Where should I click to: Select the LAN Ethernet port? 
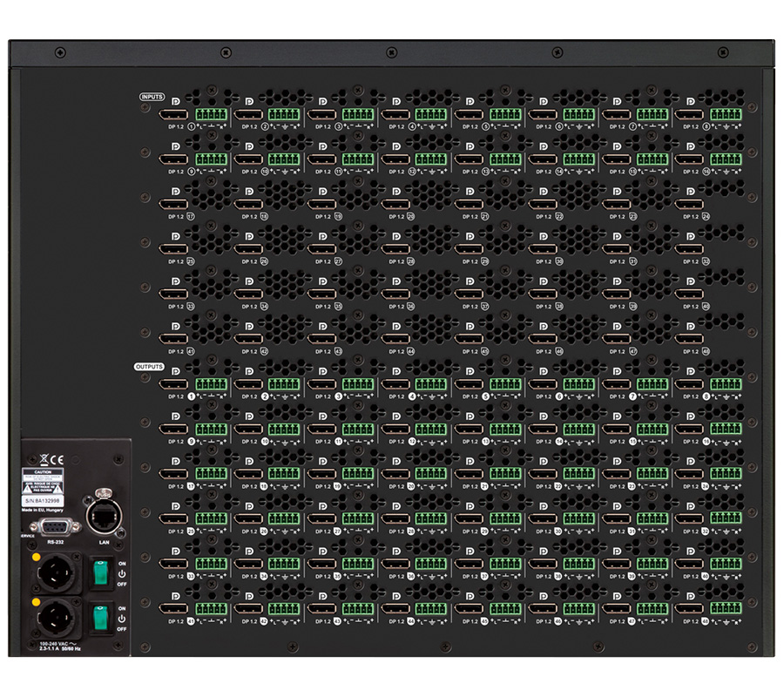(101, 516)
